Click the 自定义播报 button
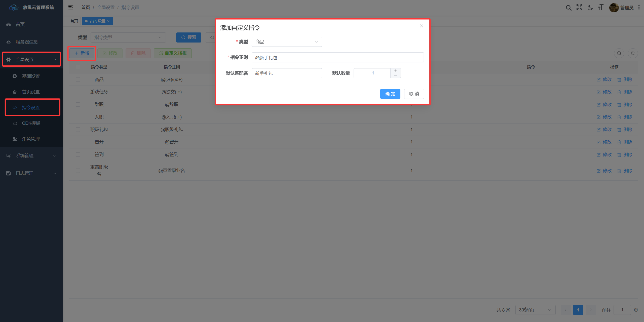Image resolution: width=644 pixels, height=322 pixels. 173,53
